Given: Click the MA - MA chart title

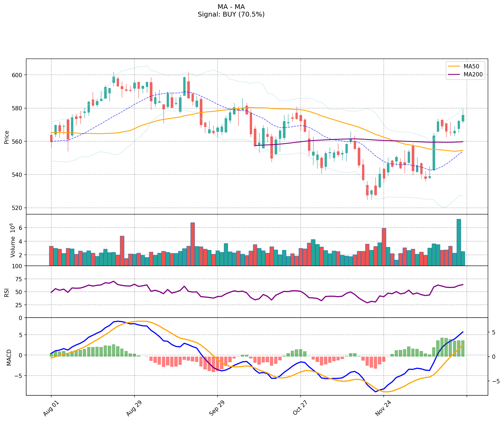Looking at the screenshot, I should 231,7.
